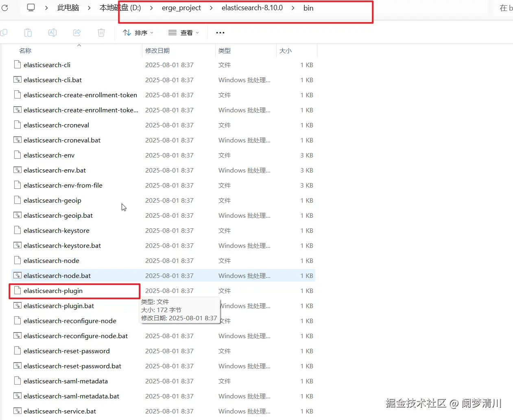
Task: Click batch icon of elasticsearch-service.bat
Action: 17,411
